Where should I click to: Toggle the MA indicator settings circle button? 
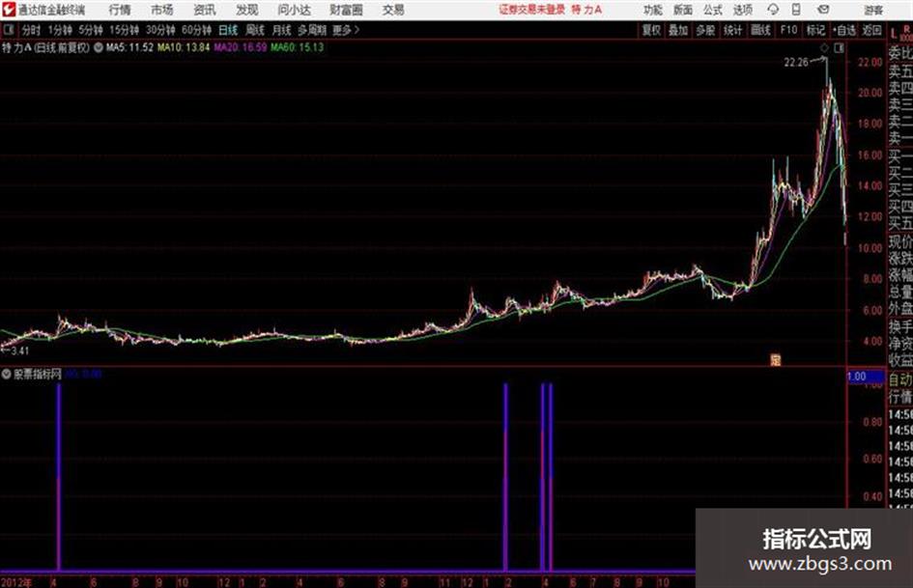pos(99,47)
